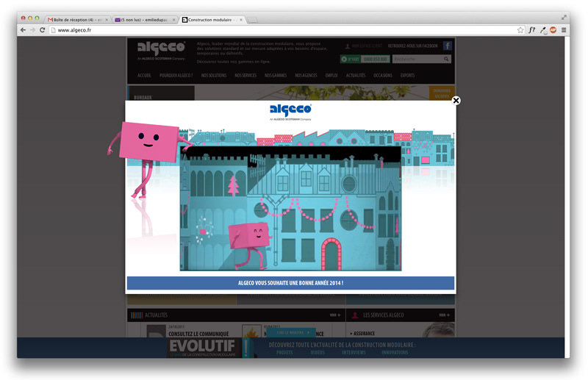588x380 pixels.
Task: Close the Gmail browser tab
Action: (x=107, y=20)
